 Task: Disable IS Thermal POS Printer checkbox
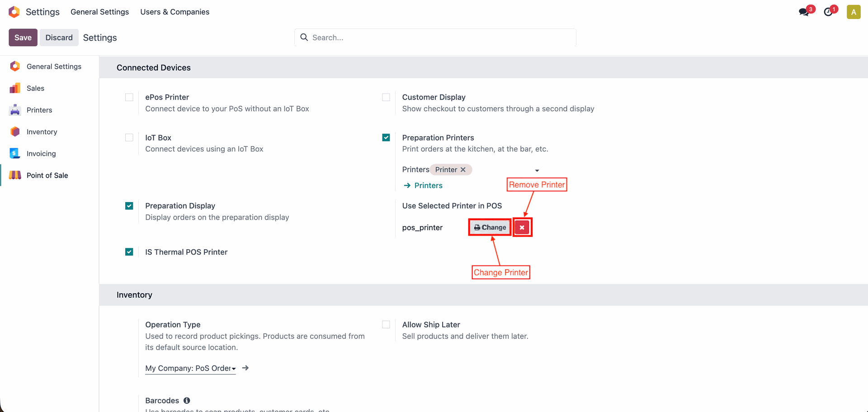pyautogui.click(x=129, y=252)
